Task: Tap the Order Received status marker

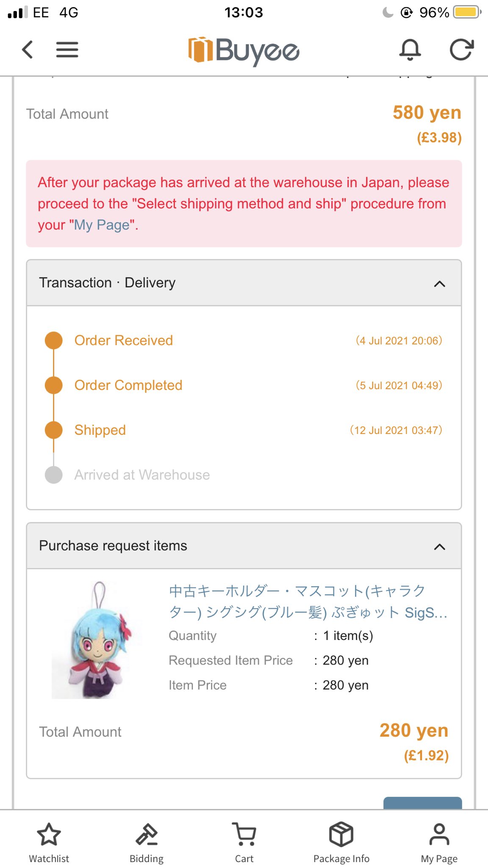Action: coord(54,340)
